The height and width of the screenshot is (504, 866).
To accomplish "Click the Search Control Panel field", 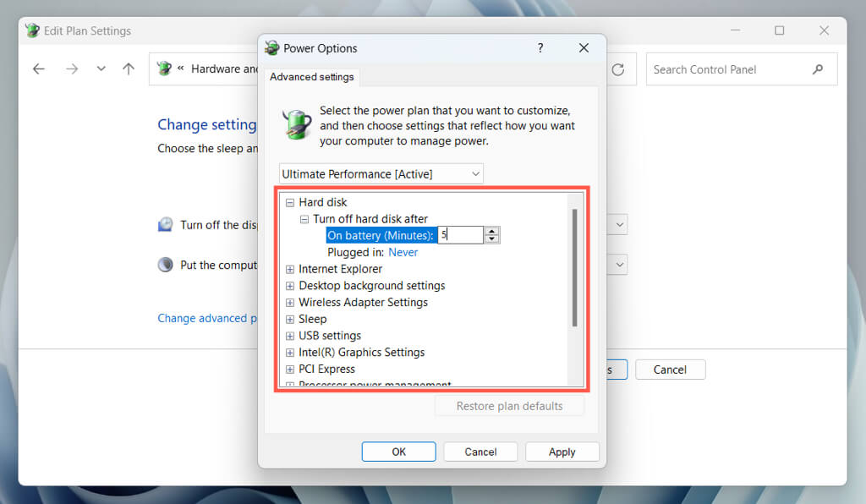I will point(727,69).
